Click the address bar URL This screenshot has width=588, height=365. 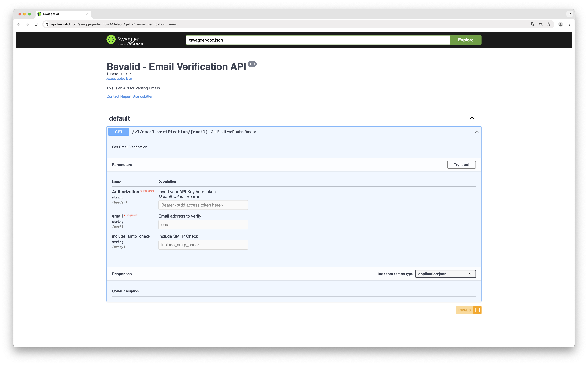pos(115,24)
